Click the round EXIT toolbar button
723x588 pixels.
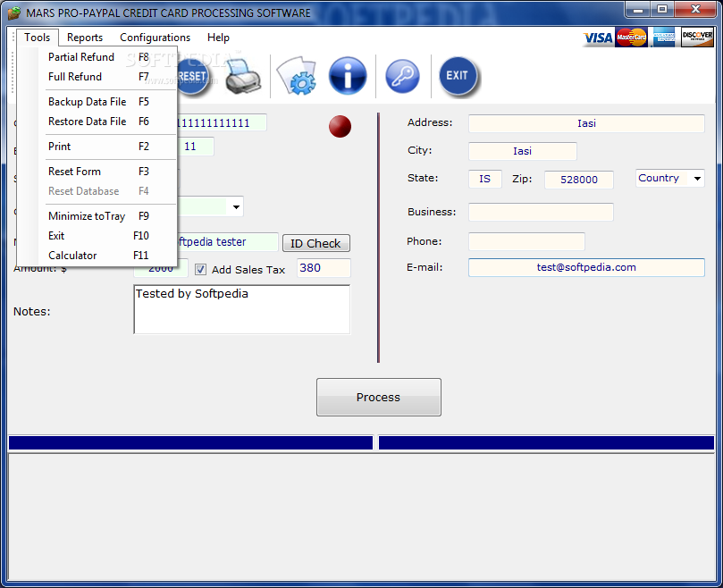click(458, 76)
